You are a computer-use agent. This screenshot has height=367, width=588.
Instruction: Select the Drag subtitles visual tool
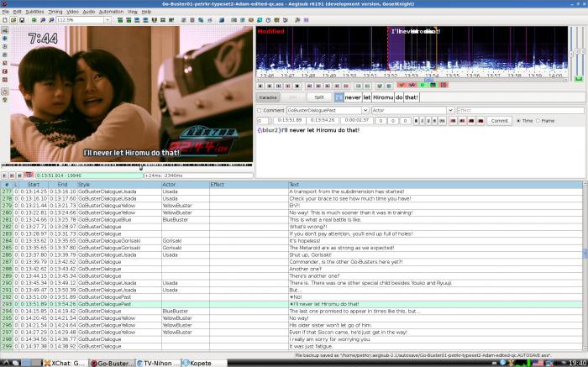coord(5,39)
